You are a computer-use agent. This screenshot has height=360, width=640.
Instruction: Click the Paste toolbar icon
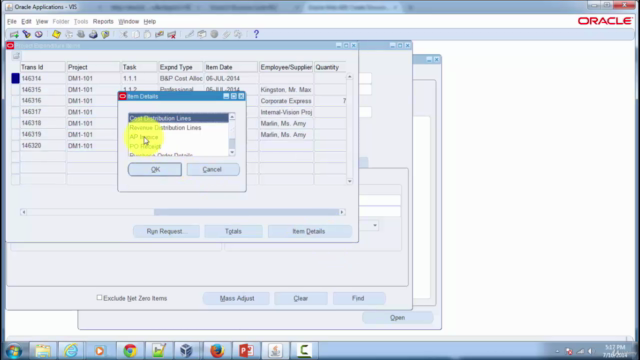point(147,34)
